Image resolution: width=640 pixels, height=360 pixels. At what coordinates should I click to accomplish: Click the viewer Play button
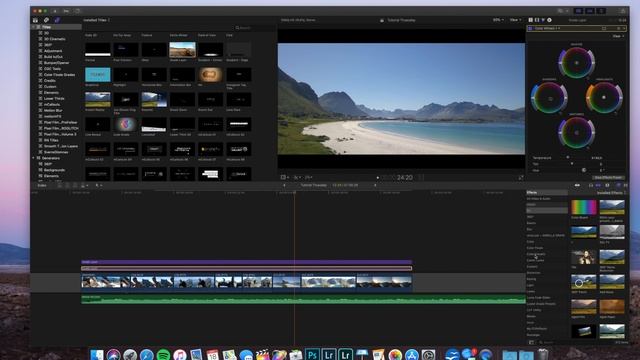378,178
